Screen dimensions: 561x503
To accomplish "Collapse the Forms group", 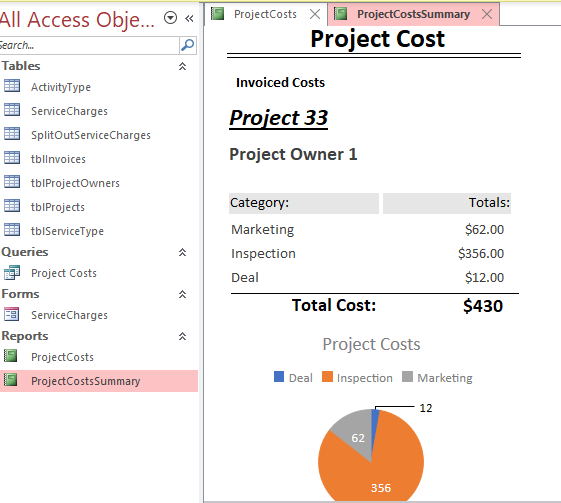I will [182, 294].
